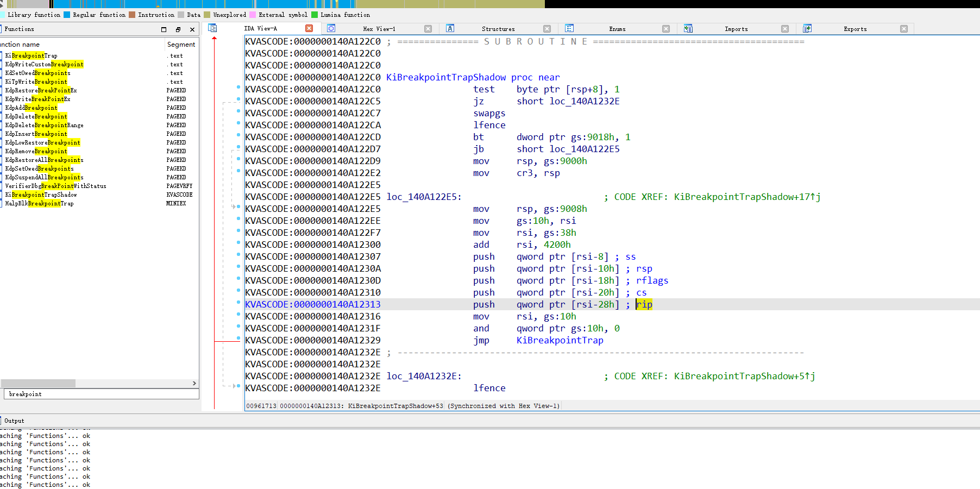Click the Structures tab icon
980x489 pixels.
[x=450, y=28]
